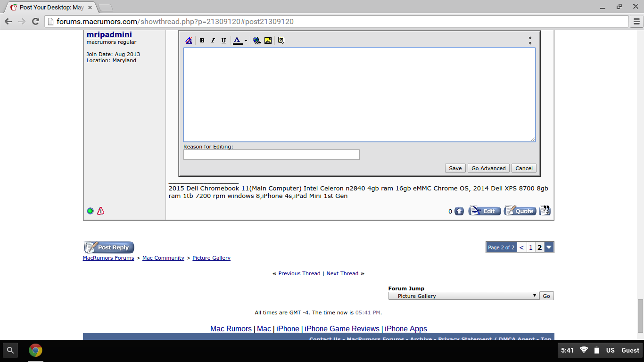This screenshot has height=362, width=644.
Task: Click the Forum Jump Go button
Action: point(546,296)
